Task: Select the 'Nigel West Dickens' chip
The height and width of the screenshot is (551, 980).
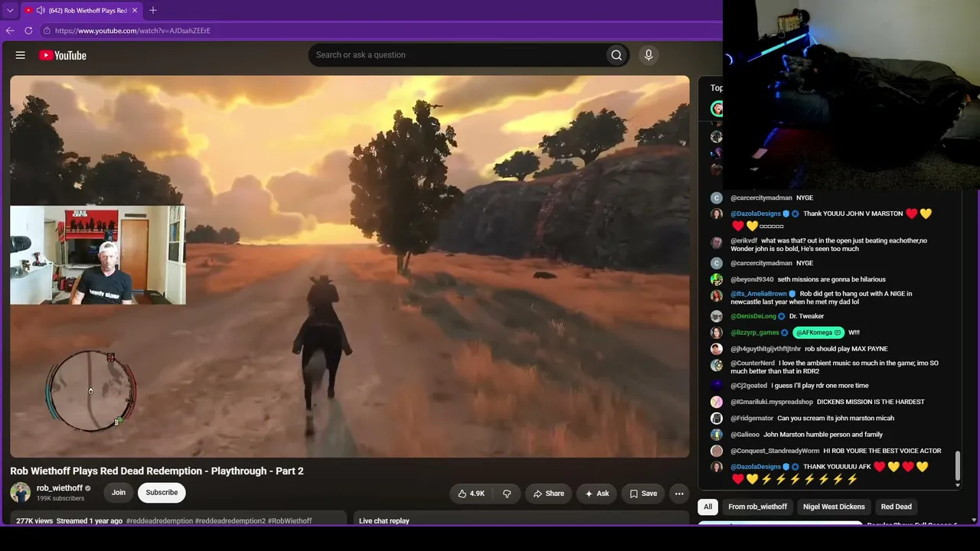Action: click(834, 507)
